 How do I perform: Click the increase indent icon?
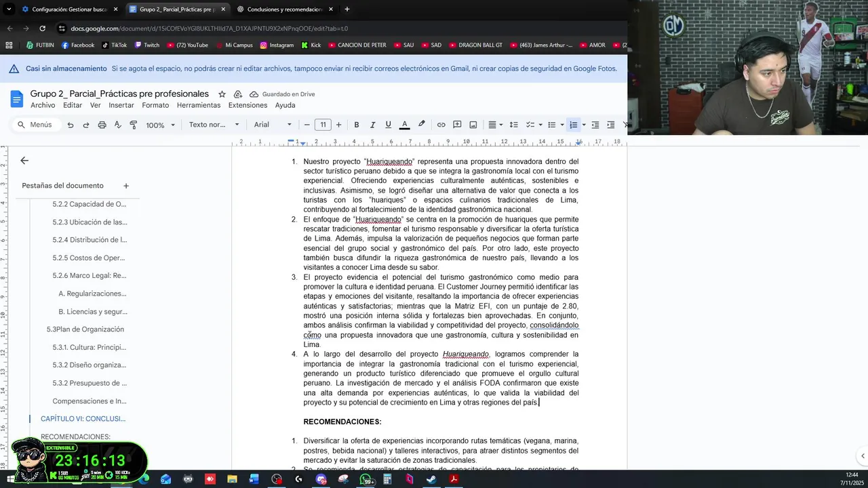pos(611,125)
